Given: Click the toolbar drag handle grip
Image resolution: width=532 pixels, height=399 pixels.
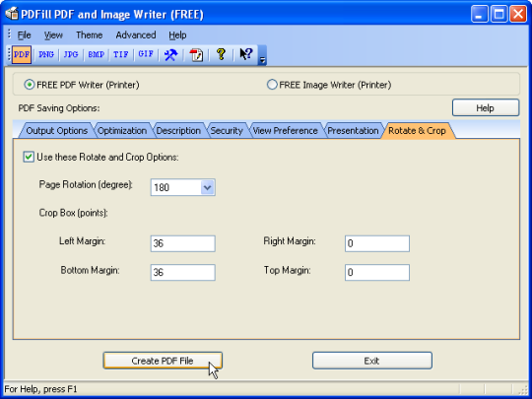Looking at the screenshot, I should pos(9,55).
